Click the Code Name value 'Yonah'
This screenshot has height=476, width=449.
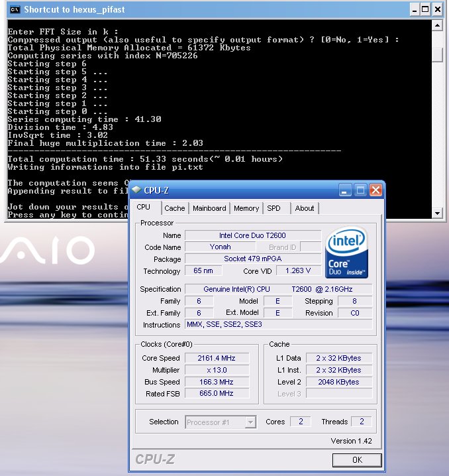[x=221, y=247]
